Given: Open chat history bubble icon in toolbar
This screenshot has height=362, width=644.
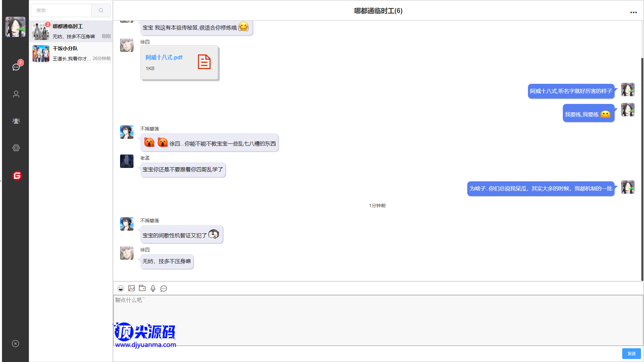Looking at the screenshot, I should coord(164,288).
